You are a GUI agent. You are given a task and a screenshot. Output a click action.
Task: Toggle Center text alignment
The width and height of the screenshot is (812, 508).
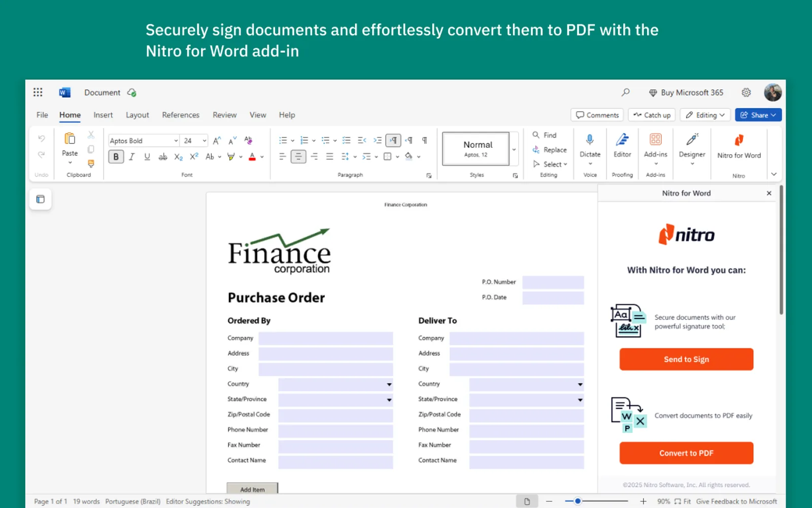298,157
